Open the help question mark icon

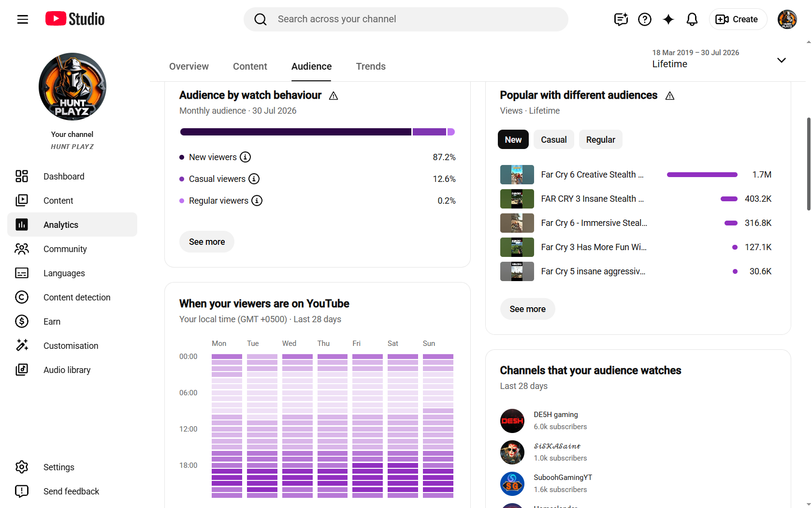tap(645, 19)
